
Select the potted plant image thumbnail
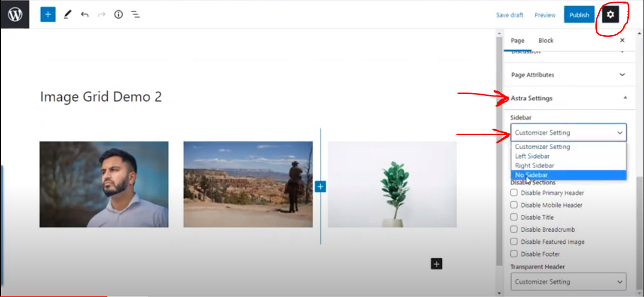coord(392,184)
